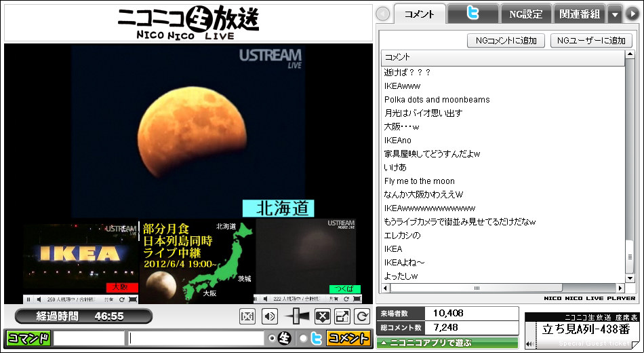Viewport: 644px width, 353px height.
Task: Open the NG設定 tab
Action: (x=526, y=14)
